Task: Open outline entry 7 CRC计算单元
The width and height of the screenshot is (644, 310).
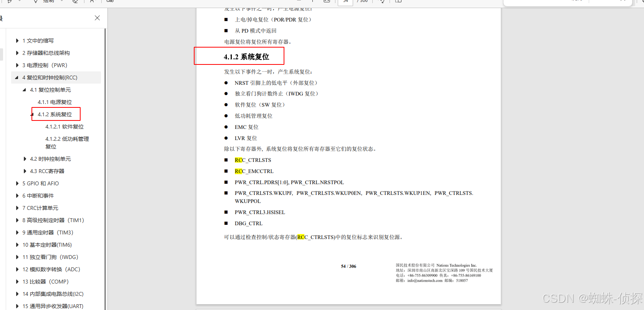Action: click(x=40, y=208)
